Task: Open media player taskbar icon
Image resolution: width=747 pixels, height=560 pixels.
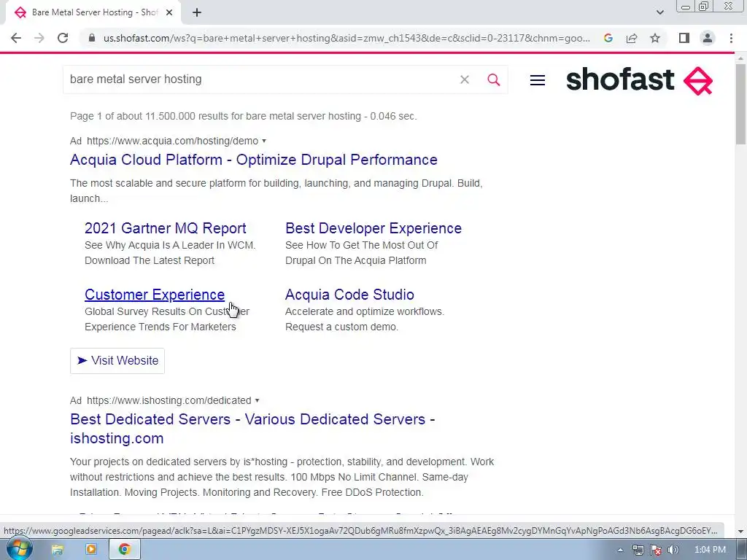Action: [91, 550]
